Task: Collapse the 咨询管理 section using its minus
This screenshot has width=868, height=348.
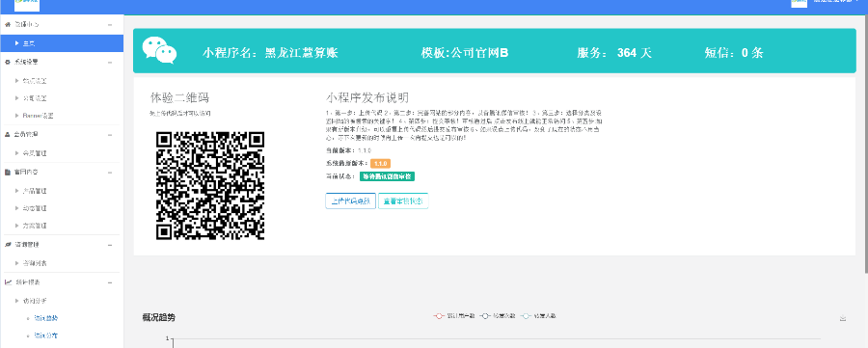Action: pos(110,245)
